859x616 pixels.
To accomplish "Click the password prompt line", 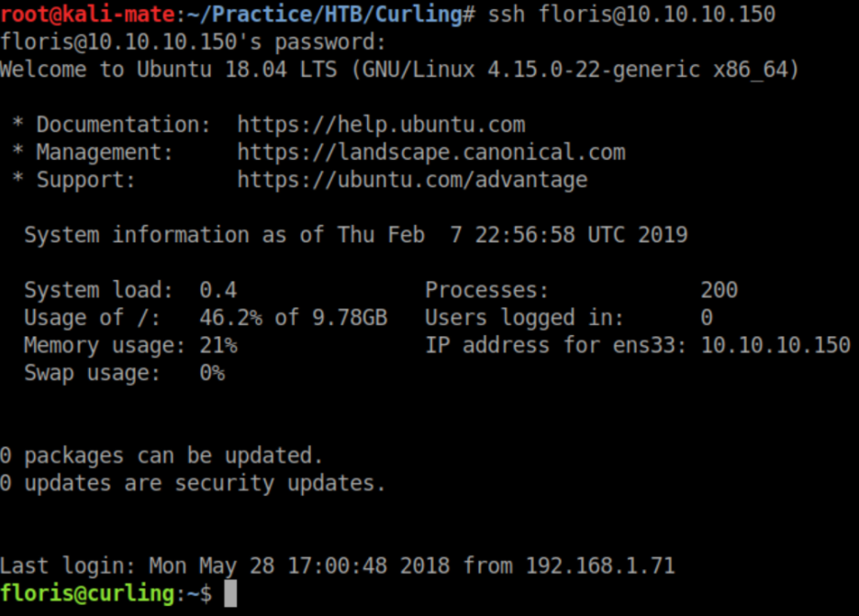I will 193,42.
